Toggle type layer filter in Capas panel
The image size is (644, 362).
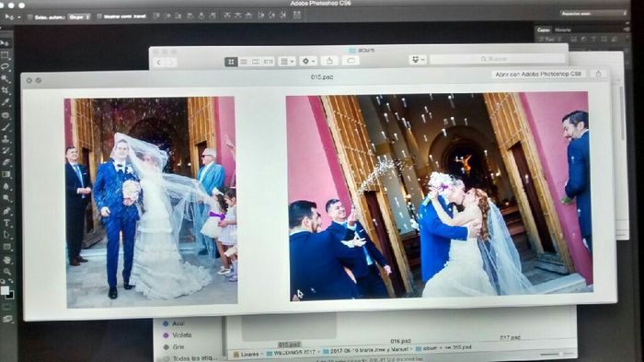593,39
